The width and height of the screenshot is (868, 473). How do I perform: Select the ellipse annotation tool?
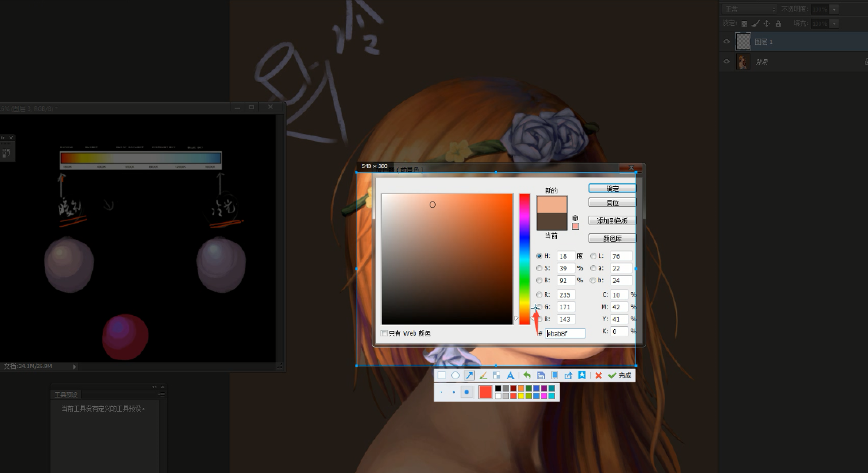pyautogui.click(x=455, y=375)
